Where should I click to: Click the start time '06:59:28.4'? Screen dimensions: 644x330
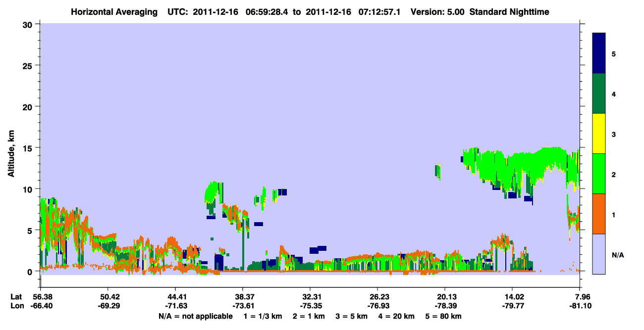(266, 11)
